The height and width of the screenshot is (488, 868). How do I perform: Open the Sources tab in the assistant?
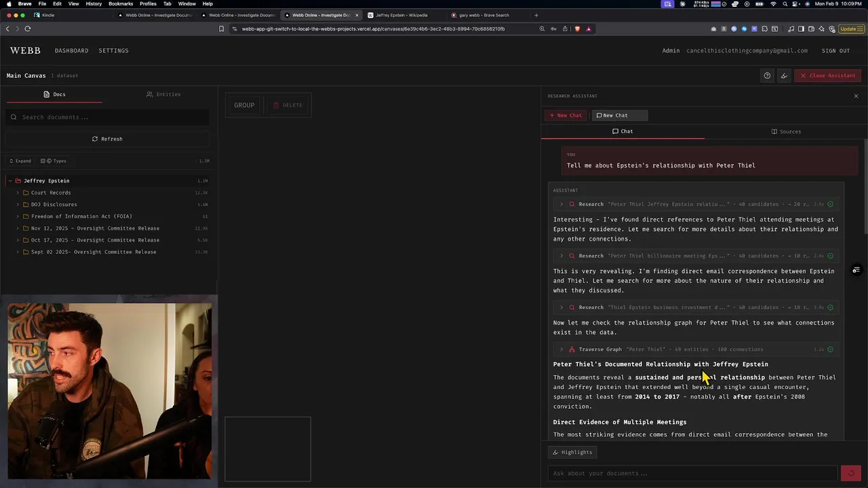786,131
